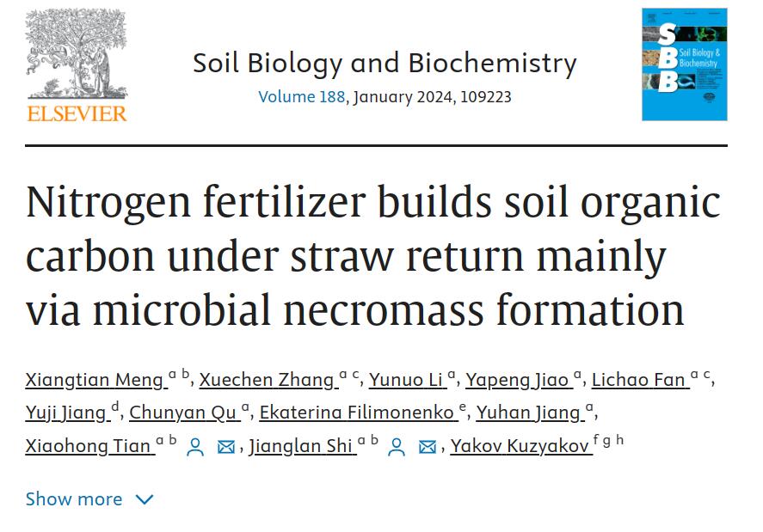Open the journal cover thumbnail
This screenshot has height=532, width=763.
684,64
